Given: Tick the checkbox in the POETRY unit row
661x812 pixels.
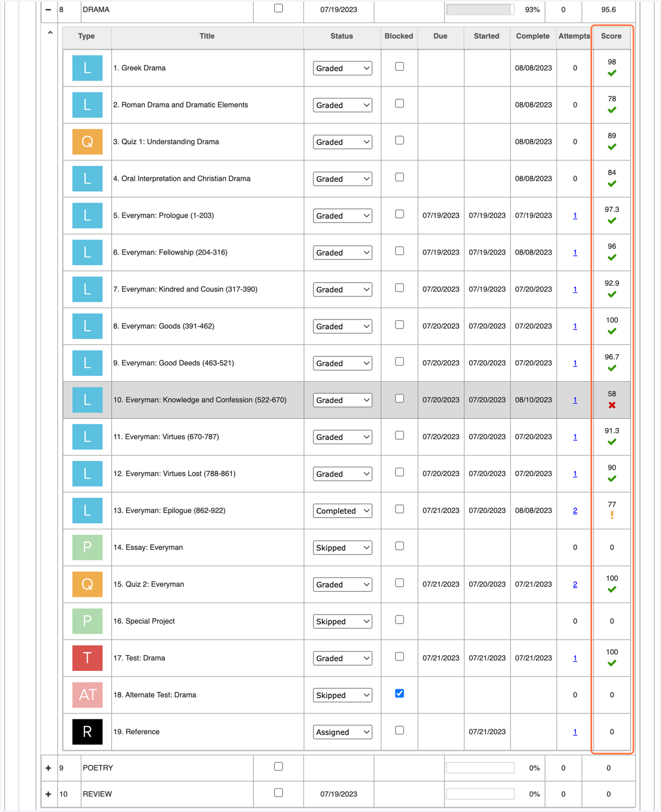Looking at the screenshot, I should [279, 767].
